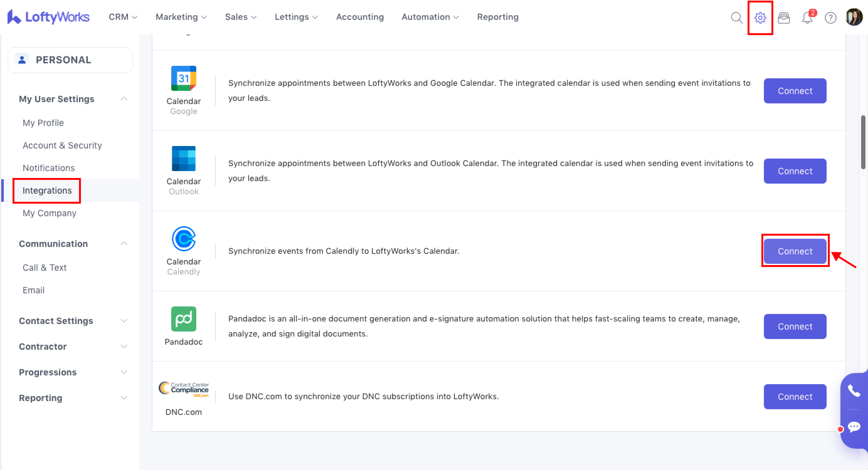This screenshot has width=868, height=470.
Task: Click the LoftyWorks logo
Action: (x=49, y=17)
